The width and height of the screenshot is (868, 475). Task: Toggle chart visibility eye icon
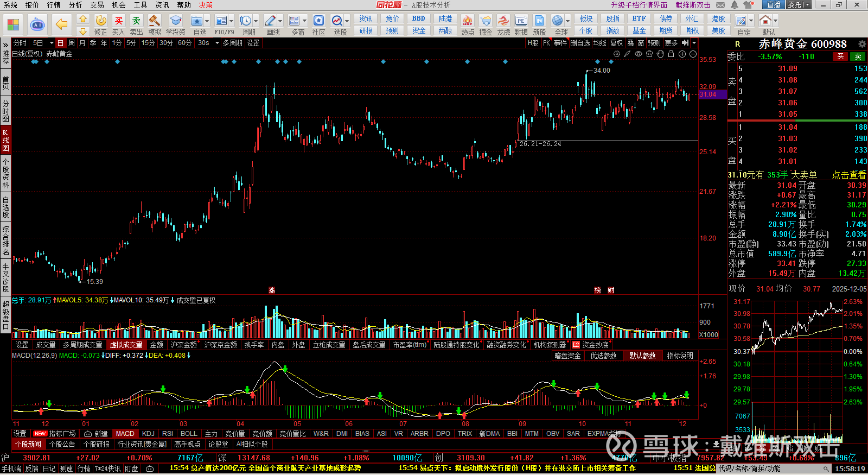click(x=639, y=54)
